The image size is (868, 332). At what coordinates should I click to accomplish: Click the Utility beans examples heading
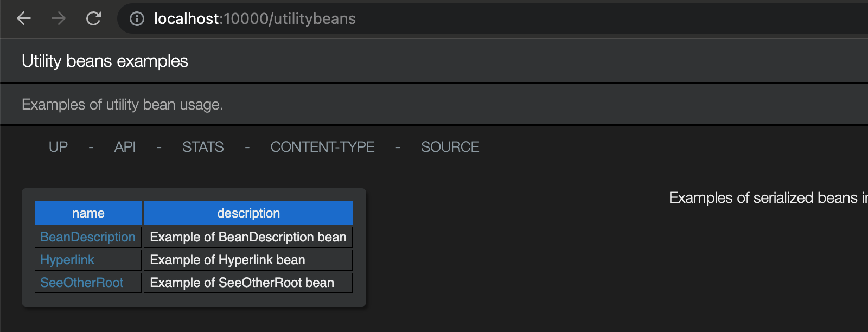(x=104, y=61)
